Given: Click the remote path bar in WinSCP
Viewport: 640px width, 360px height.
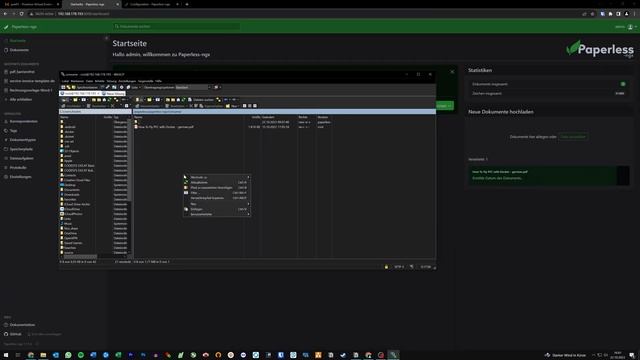Looking at the screenshot, I should 284,111.
